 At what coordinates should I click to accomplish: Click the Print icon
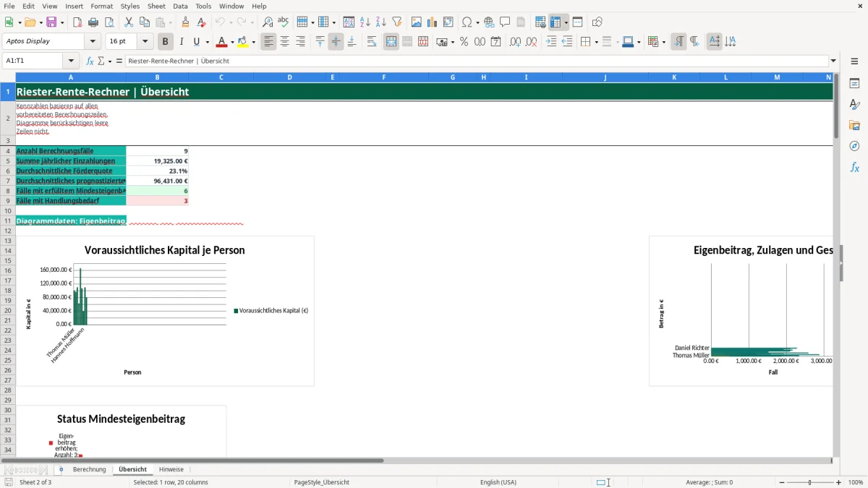pos(93,22)
